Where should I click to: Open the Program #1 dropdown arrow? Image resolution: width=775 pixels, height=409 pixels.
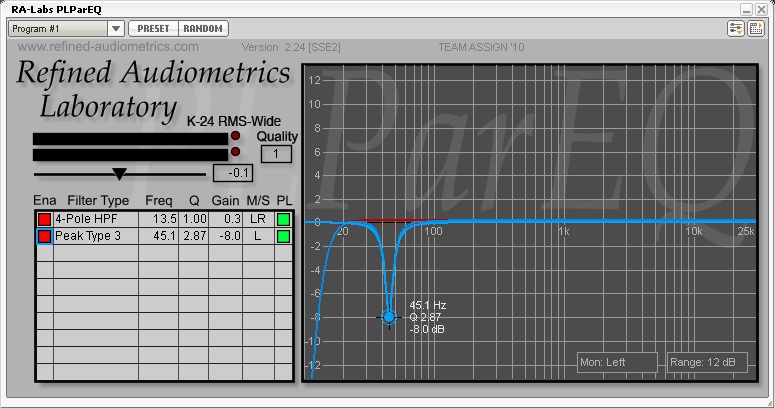(116, 29)
